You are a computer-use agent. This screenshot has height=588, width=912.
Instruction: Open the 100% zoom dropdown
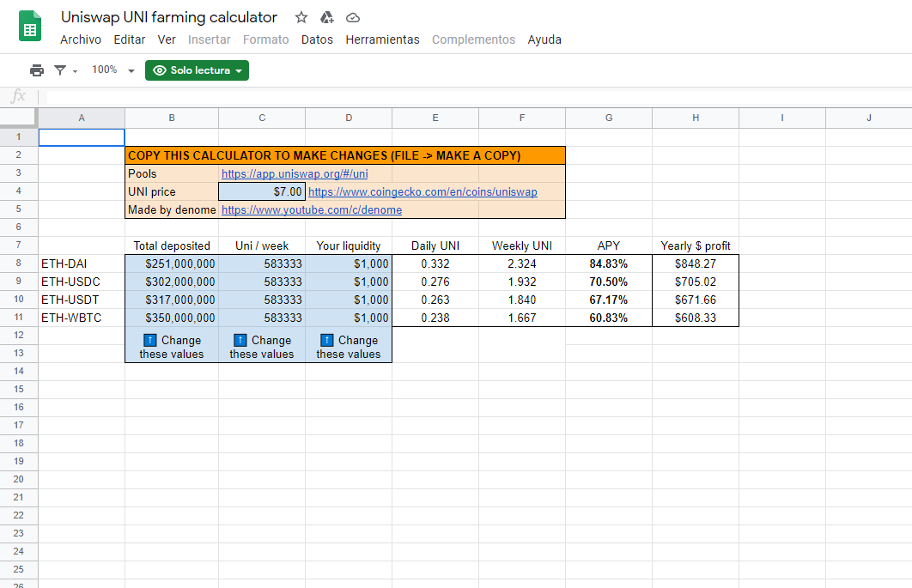click(112, 70)
